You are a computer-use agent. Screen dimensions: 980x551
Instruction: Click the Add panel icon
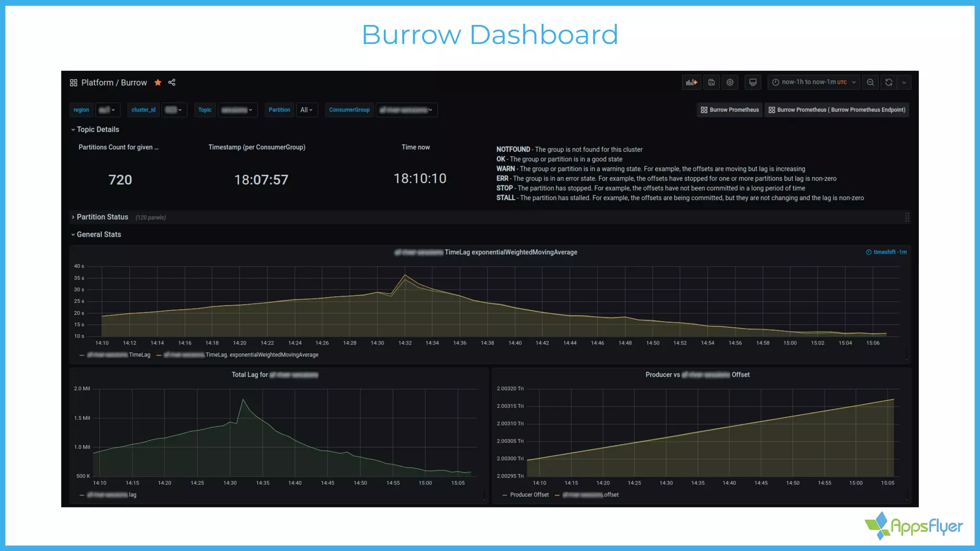(x=691, y=82)
